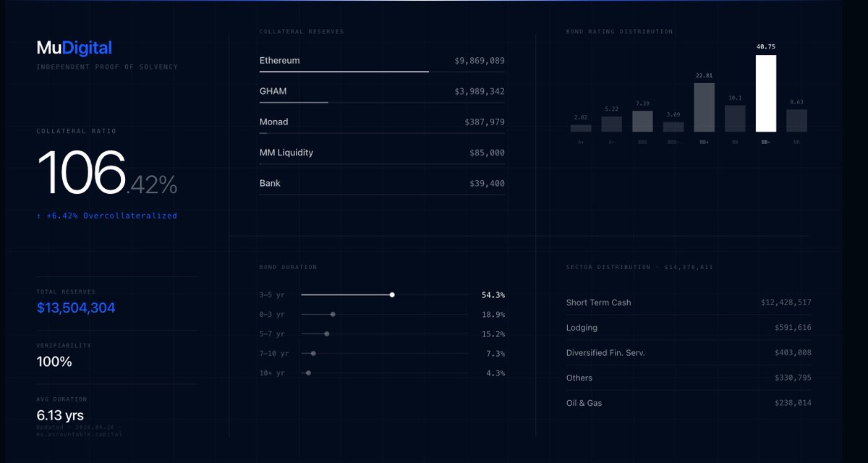Screen dimensions: 868x463
Task: Click the Independent Proof of Solvency subtitle
Action: click(x=107, y=67)
